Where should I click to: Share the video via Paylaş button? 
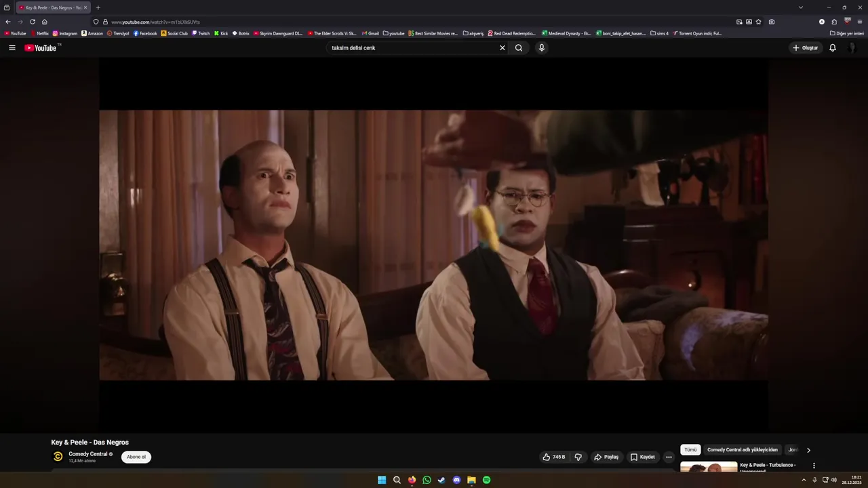click(606, 457)
